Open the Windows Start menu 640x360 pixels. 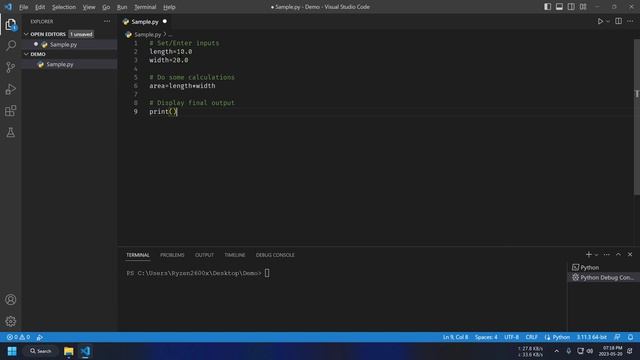click(x=12, y=351)
